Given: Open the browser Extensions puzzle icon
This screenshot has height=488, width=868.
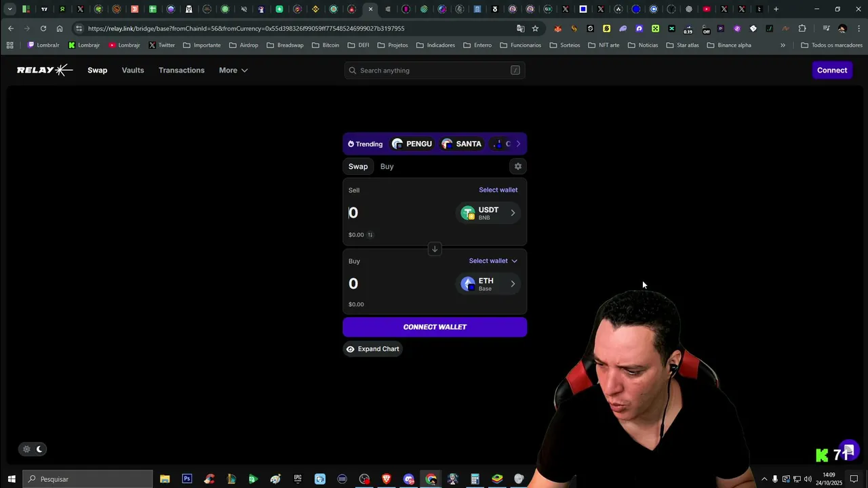Looking at the screenshot, I should pyautogui.click(x=802, y=28).
